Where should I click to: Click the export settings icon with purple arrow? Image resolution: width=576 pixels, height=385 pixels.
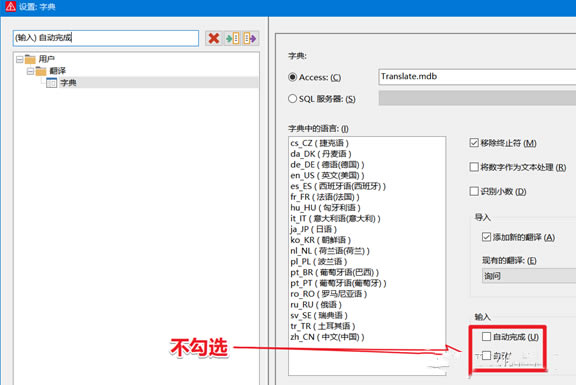pyautogui.click(x=250, y=38)
